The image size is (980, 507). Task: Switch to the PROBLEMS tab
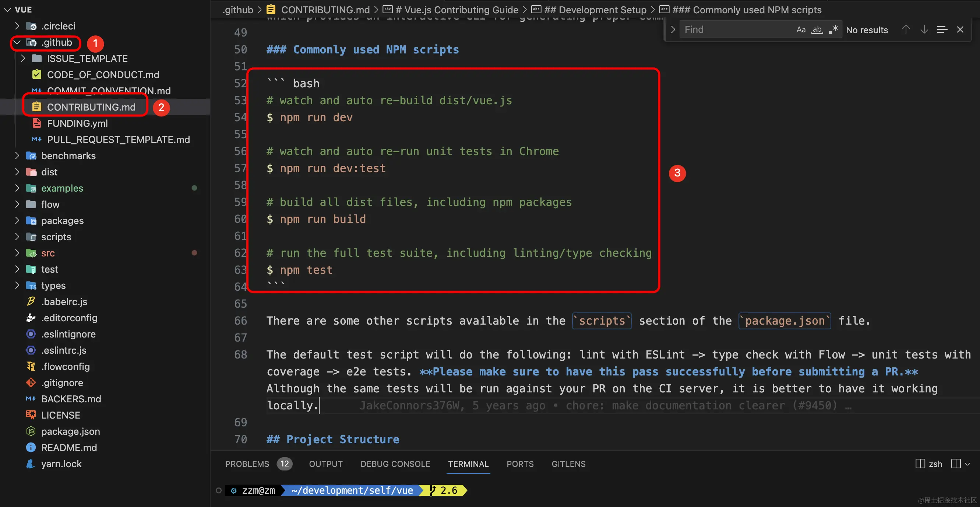pyautogui.click(x=247, y=464)
